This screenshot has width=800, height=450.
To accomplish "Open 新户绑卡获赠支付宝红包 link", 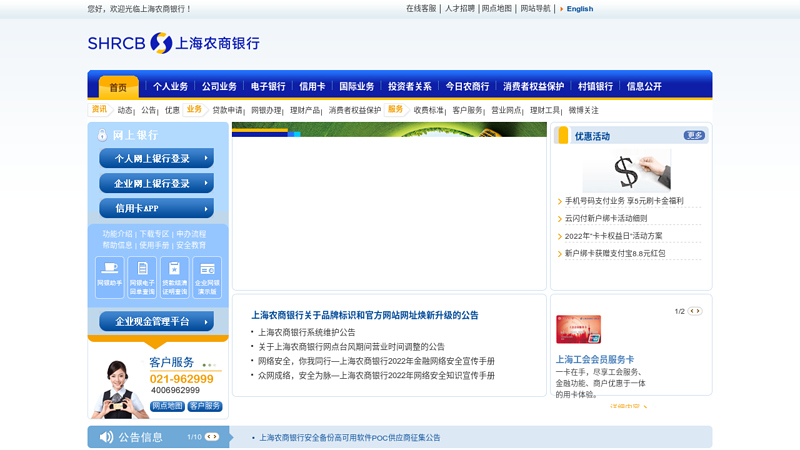I will 615,253.
